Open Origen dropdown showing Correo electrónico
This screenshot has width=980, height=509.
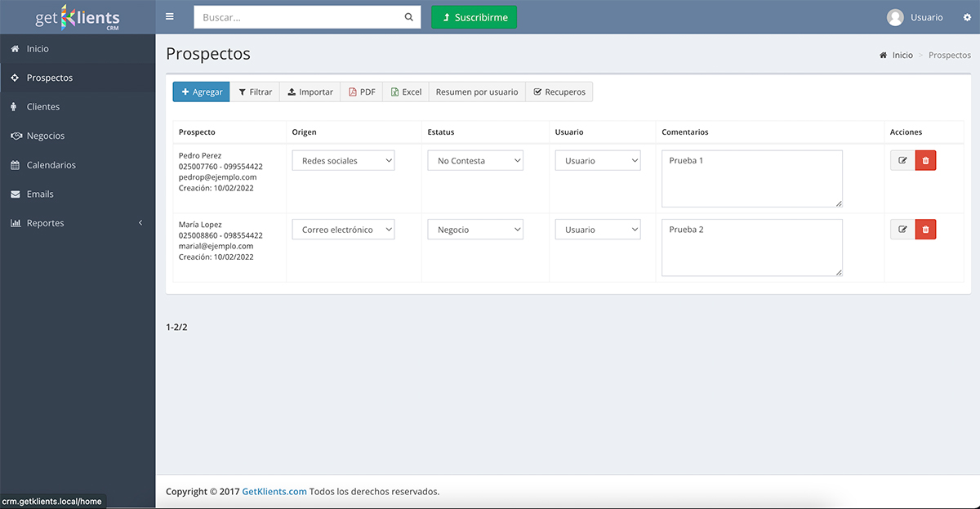343,230
